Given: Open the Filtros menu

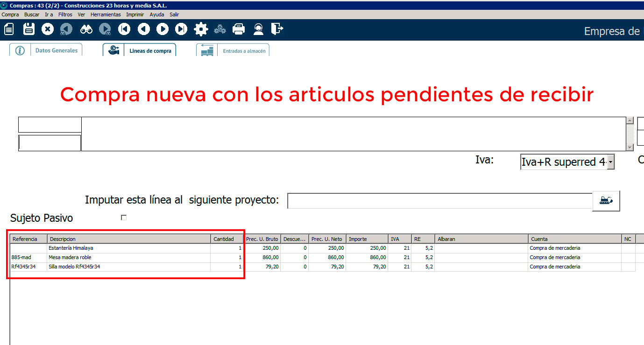Looking at the screenshot, I should [x=65, y=14].
